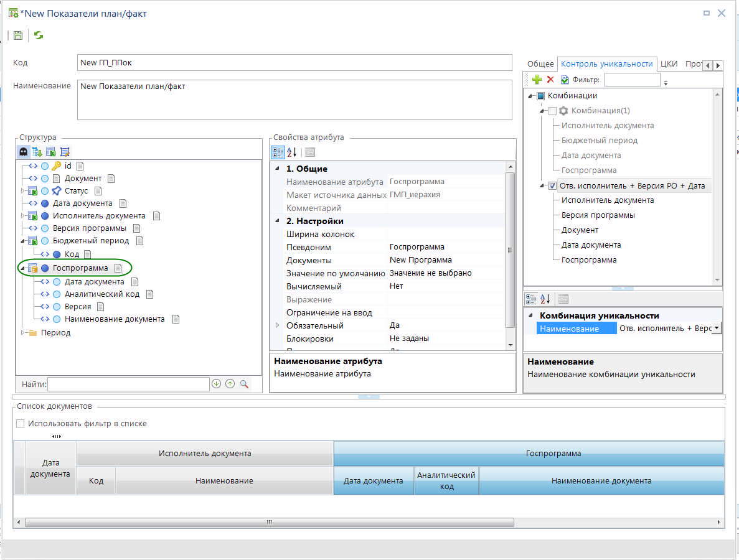739x560 pixels.
Task: Click the red X delete combination icon
Action: point(550,80)
